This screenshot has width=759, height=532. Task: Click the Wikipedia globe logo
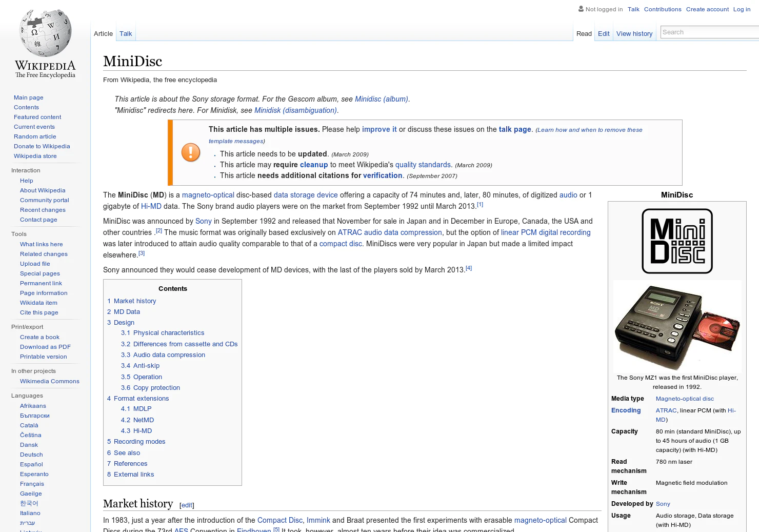pos(45,33)
